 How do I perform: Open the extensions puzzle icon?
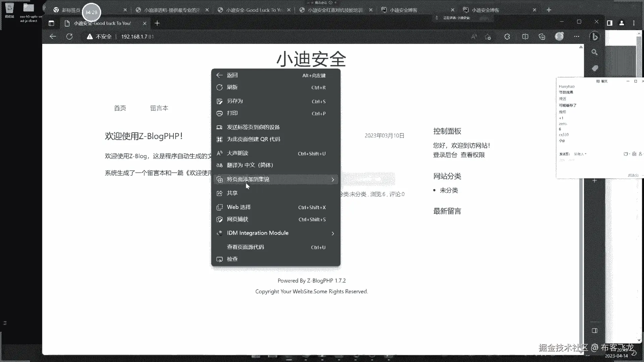pyautogui.click(x=507, y=37)
